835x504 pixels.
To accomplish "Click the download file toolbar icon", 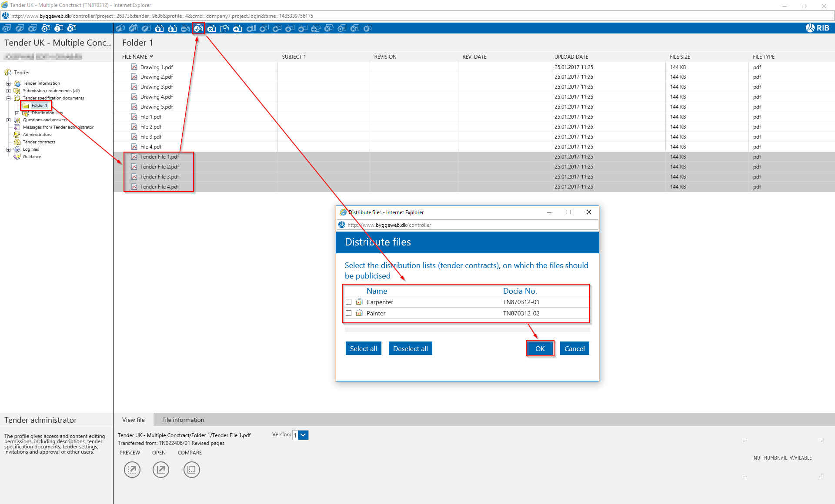I will click(172, 28).
